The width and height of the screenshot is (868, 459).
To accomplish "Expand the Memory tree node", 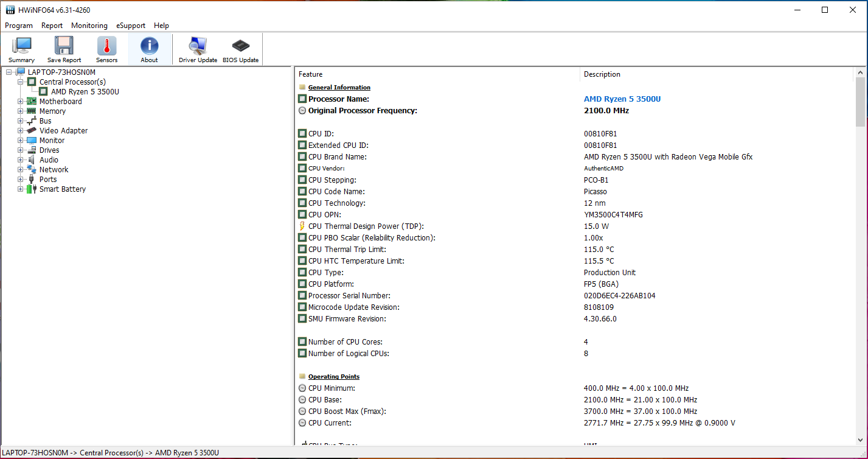I will (x=21, y=111).
